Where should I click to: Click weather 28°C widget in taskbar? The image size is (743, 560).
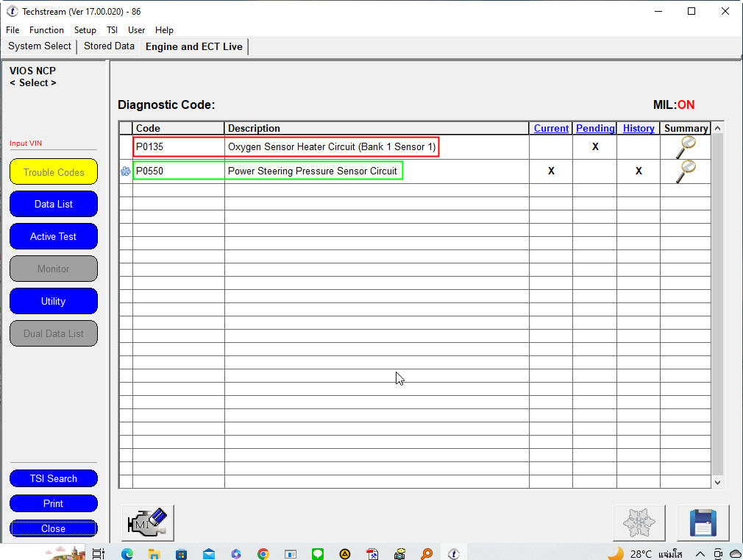click(645, 554)
